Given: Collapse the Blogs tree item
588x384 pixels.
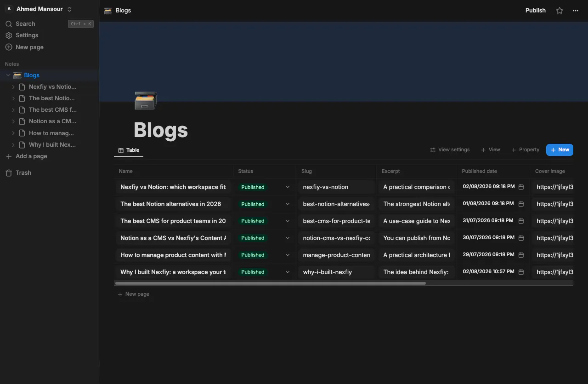Looking at the screenshot, I should click(8, 75).
